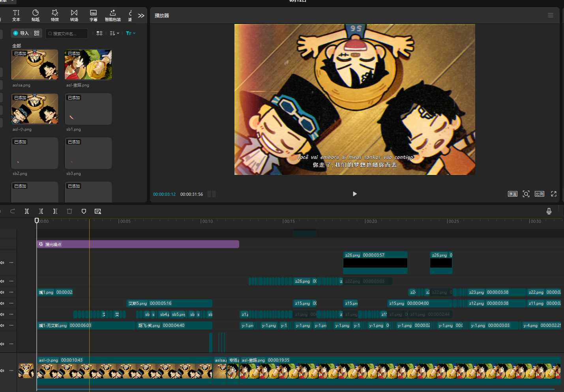Open the 文本 text panel
This screenshot has width=564, height=392.
pos(16,15)
